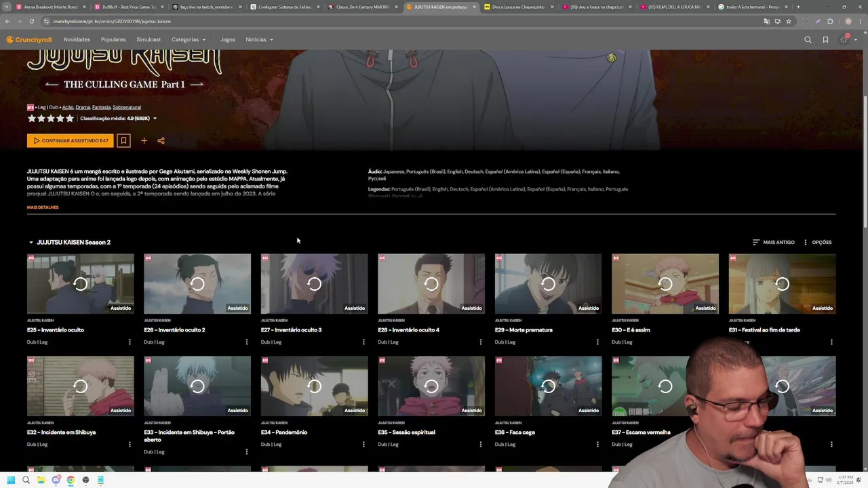Open more options for E29 Morte prematura
Image resolution: width=868 pixels, height=488 pixels.
coord(597,342)
